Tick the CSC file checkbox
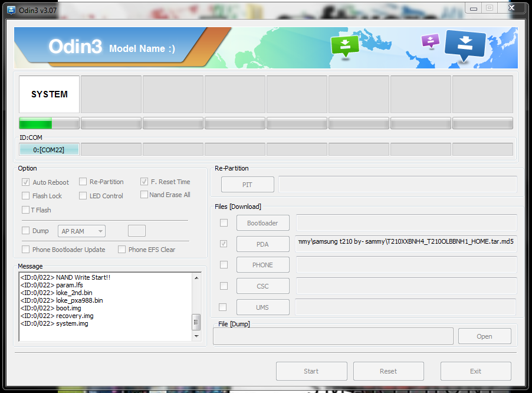The width and height of the screenshot is (532, 393). tap(224, 286)
